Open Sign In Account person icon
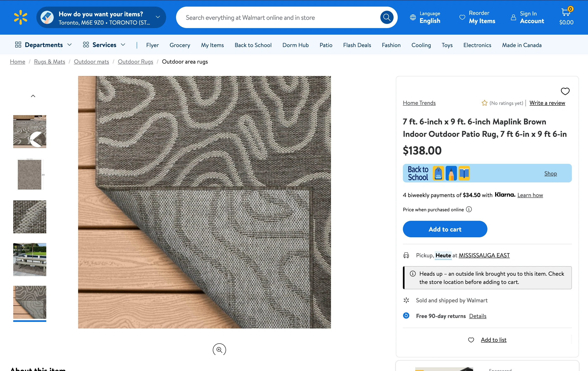The width and height of the screenshot is (588, 371). click(513, 17)
